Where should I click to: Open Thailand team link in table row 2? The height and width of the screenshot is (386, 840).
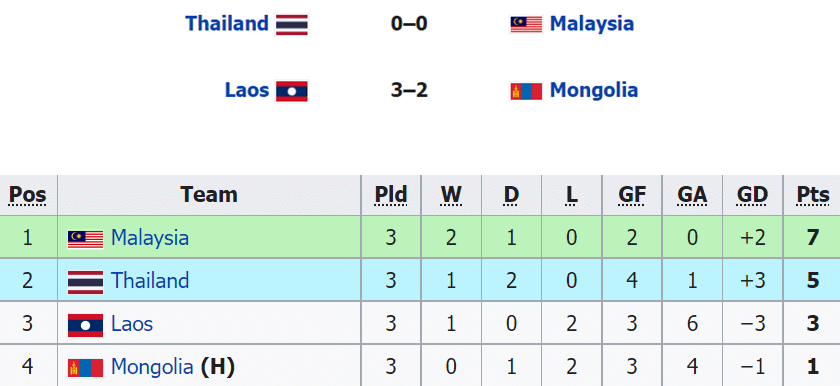coord(149,281)
